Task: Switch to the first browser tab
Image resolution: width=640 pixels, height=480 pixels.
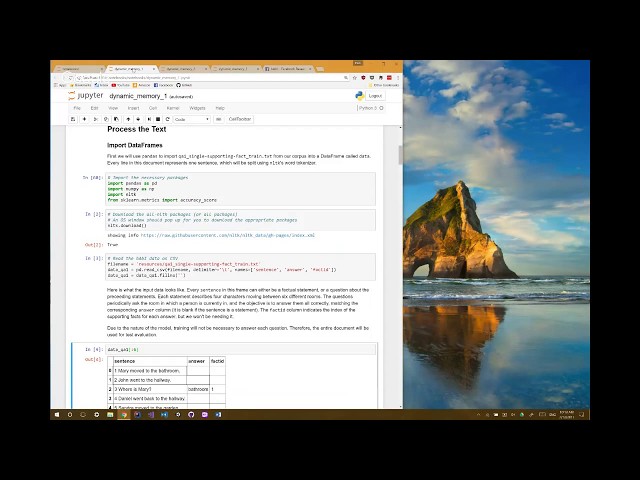Action: click(x=78, y=69)
